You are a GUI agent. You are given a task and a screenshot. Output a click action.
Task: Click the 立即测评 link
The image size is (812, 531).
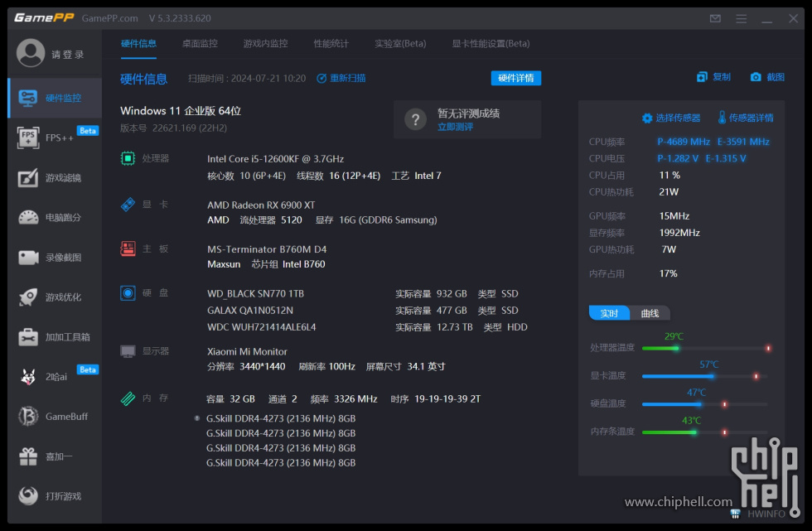pyautogui.click(x=455, y=128)
